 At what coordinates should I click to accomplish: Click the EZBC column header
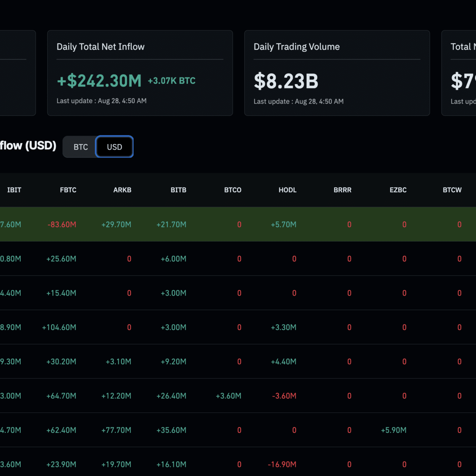pos(398,190)
